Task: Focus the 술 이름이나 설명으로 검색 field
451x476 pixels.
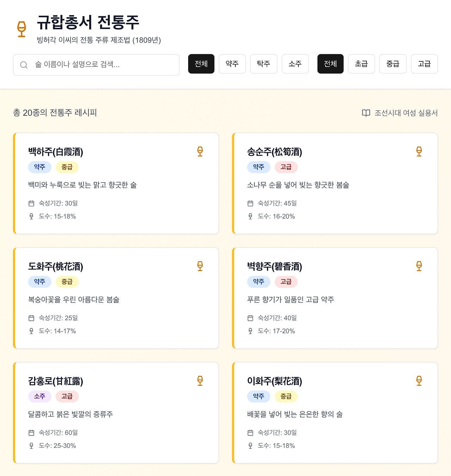Action: pyautogui.click(x=96, y=65)
